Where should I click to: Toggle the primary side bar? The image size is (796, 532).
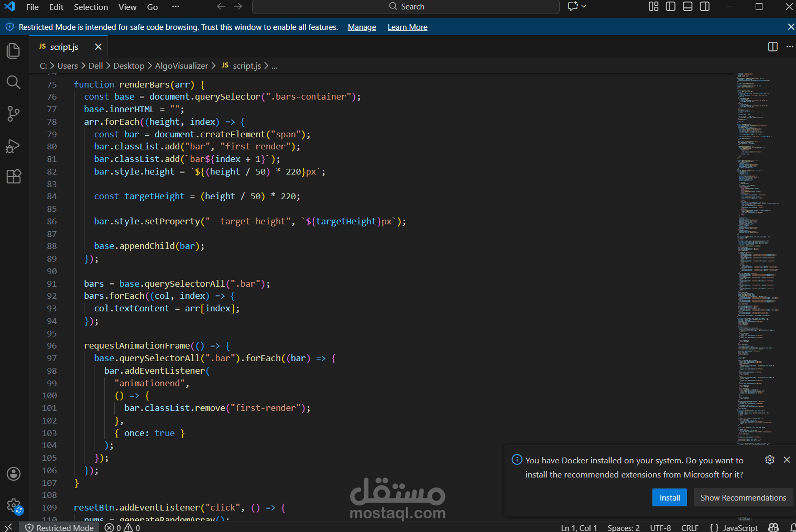click(671, 6)
